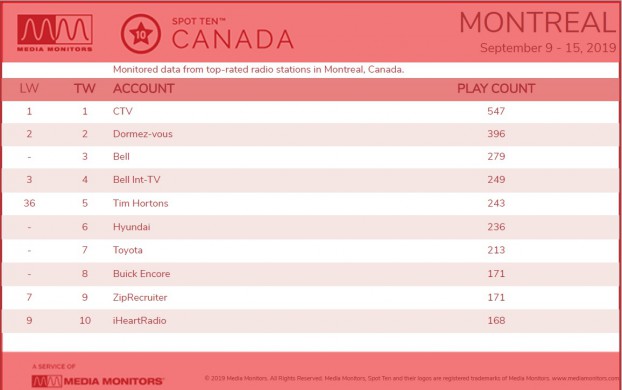Screen dimensions: 622x390
Task: Click the Buick Encore account
Action: (x=142, y=274)
